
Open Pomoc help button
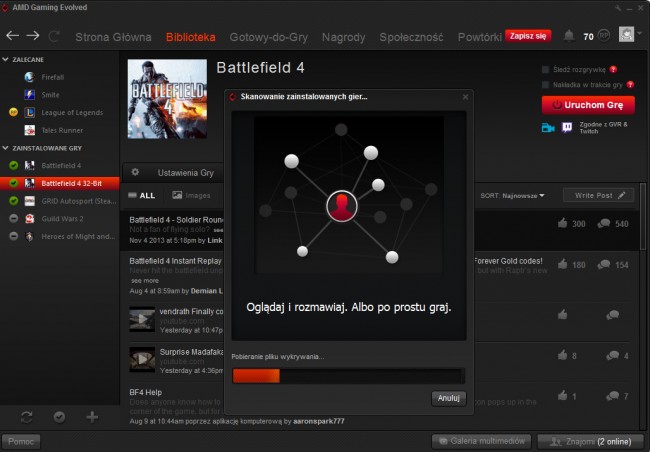point(21,442)
